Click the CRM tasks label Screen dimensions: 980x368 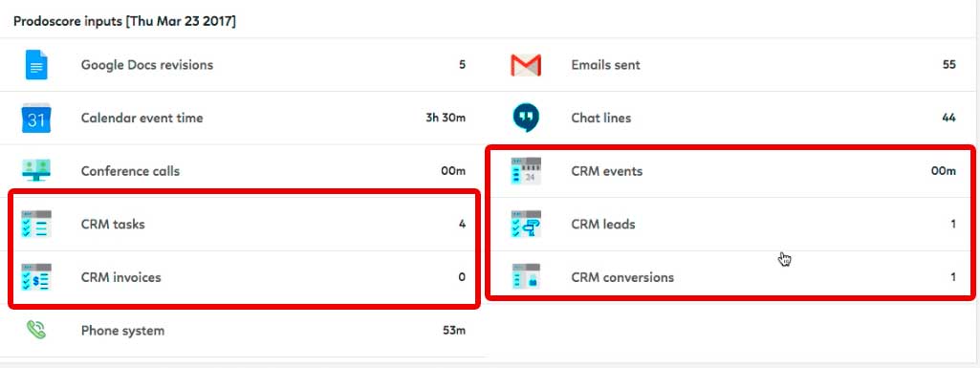(113, 225)
